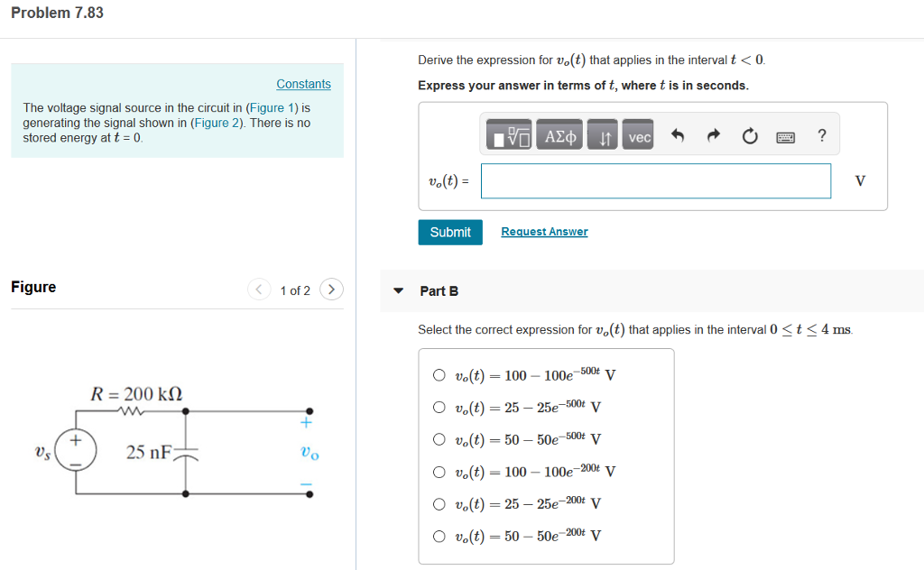Click the Request Answer link
924x570 pixels.
544,232
